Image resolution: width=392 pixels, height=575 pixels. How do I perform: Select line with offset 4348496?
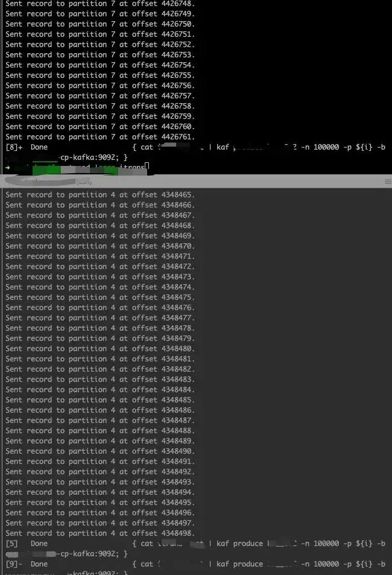pos(100,513)
